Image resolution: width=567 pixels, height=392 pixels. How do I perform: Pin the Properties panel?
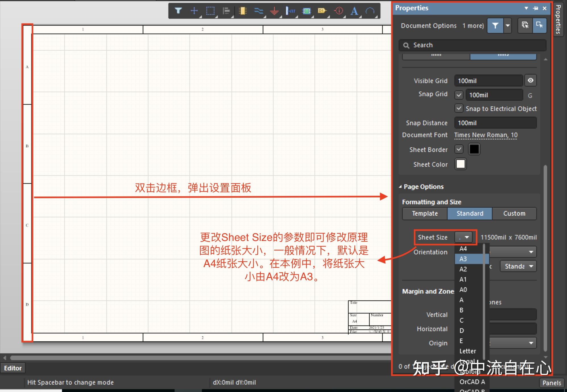pos(535,8)
